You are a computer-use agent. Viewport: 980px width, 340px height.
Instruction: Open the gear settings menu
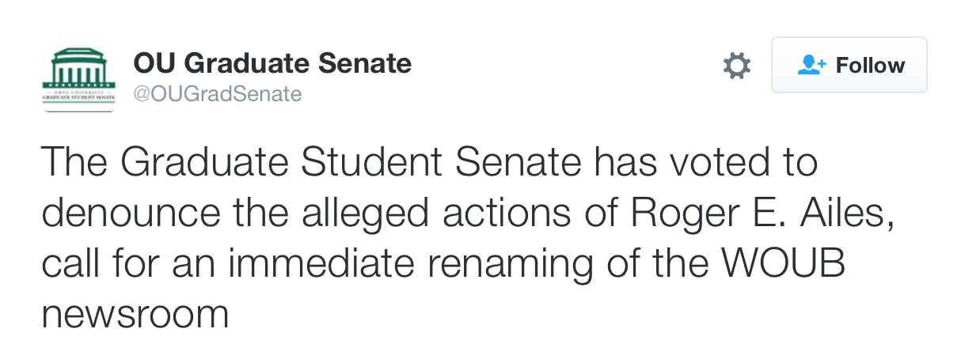point(737,65)
